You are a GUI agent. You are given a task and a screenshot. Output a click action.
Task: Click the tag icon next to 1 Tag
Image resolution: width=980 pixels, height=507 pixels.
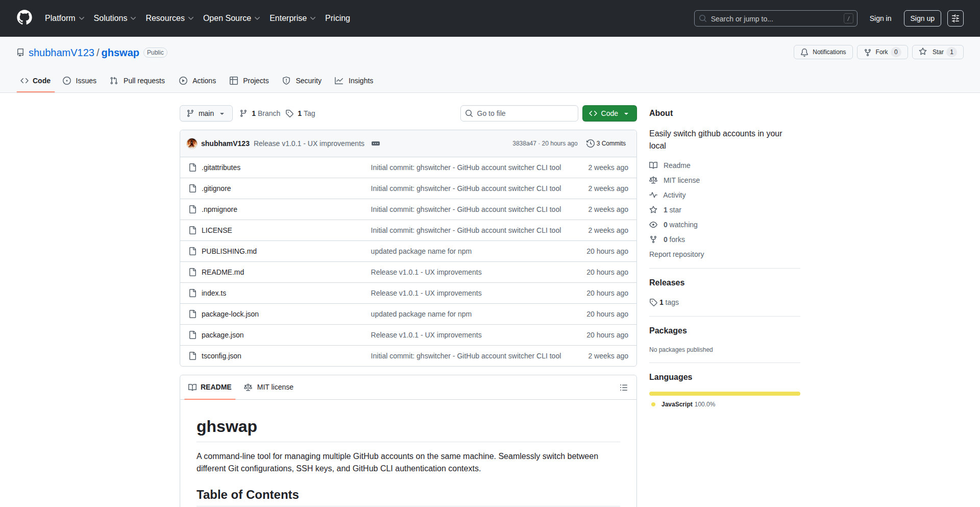(289, 113)
